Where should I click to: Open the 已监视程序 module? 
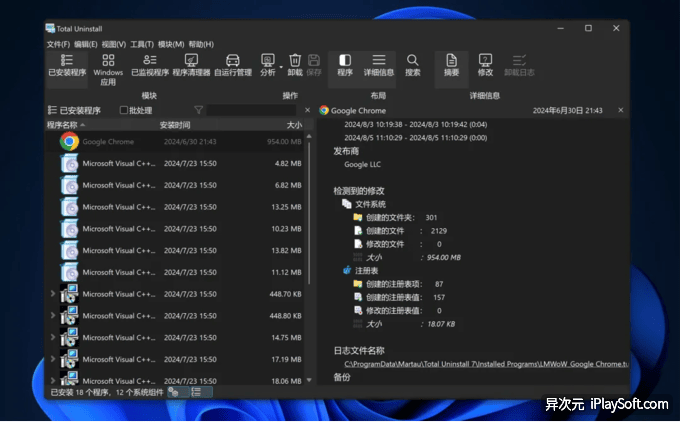click(150, 66)
